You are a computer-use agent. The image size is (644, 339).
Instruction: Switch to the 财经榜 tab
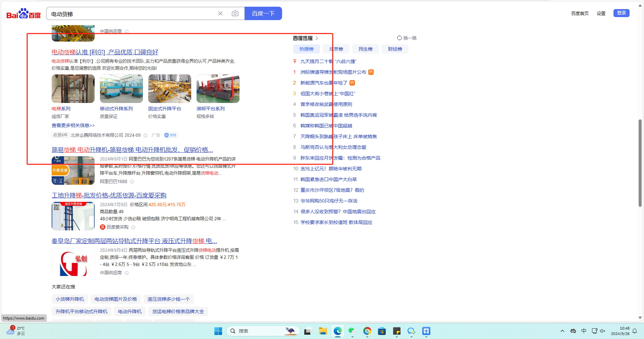click(x=395, y=49)
